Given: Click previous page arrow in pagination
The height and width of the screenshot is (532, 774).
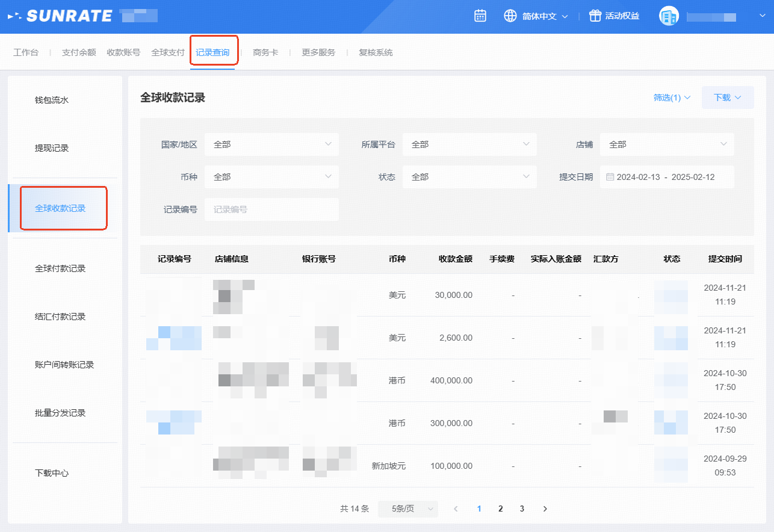Looking at the screenshot, I should [x=456, y=509].
